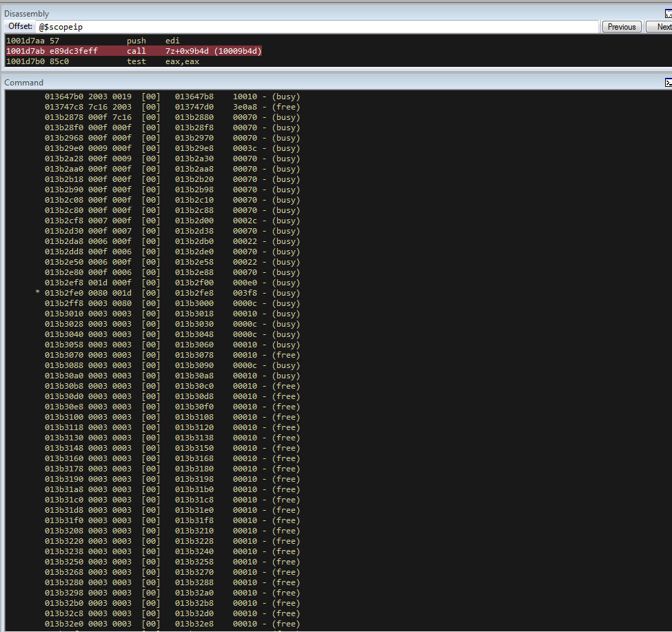This screenshot has height=632, width=672.
Task: Select the free heap entry 013747c8
Action: pos(172,107)
